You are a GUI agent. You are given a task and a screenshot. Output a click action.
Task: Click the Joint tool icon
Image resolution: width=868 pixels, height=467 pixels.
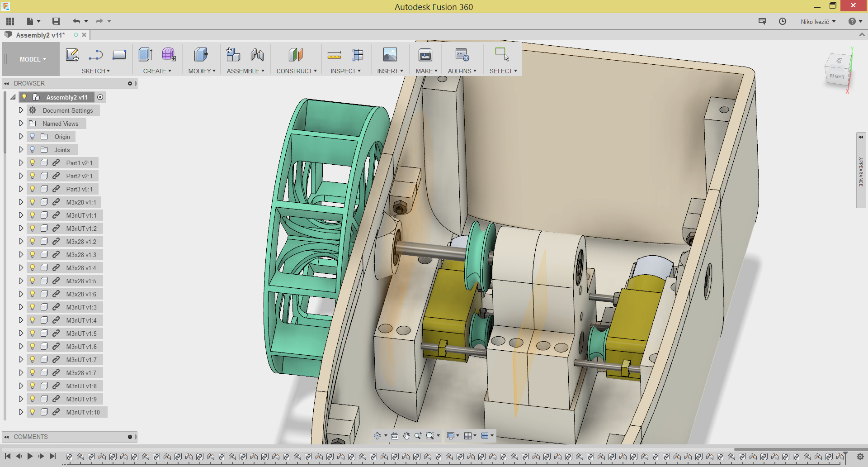click(257, 55)
